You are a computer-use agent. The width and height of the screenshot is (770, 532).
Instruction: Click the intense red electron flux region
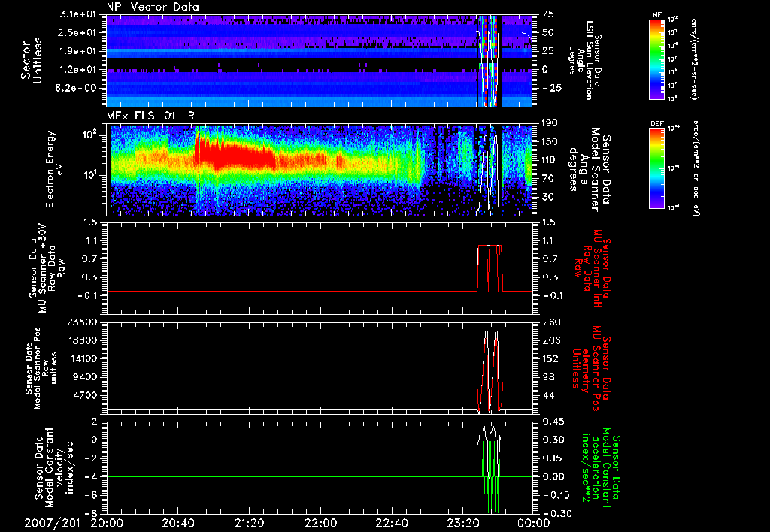tap(235, 155)
